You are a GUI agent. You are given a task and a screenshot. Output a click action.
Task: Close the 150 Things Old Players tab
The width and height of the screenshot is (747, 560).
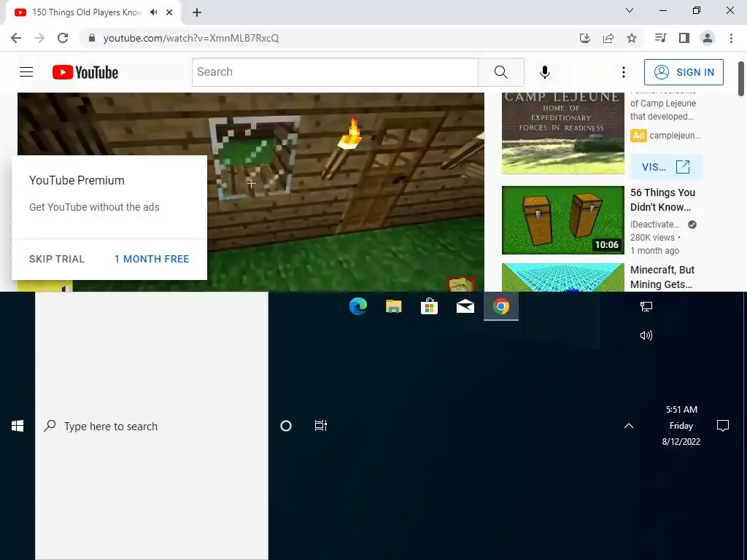point(169,12)
